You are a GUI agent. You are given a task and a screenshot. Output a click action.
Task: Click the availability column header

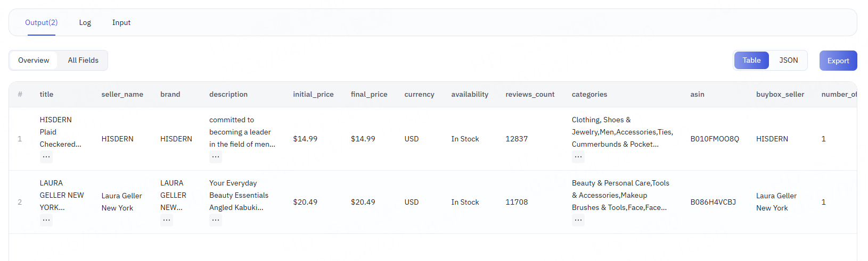click(x=470, y=94)
